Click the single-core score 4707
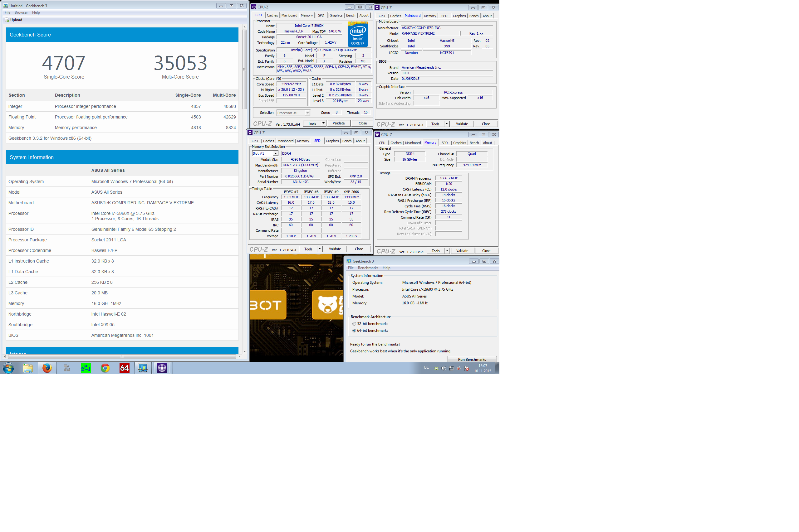This screenshot has width=799, height=532. 64,63
